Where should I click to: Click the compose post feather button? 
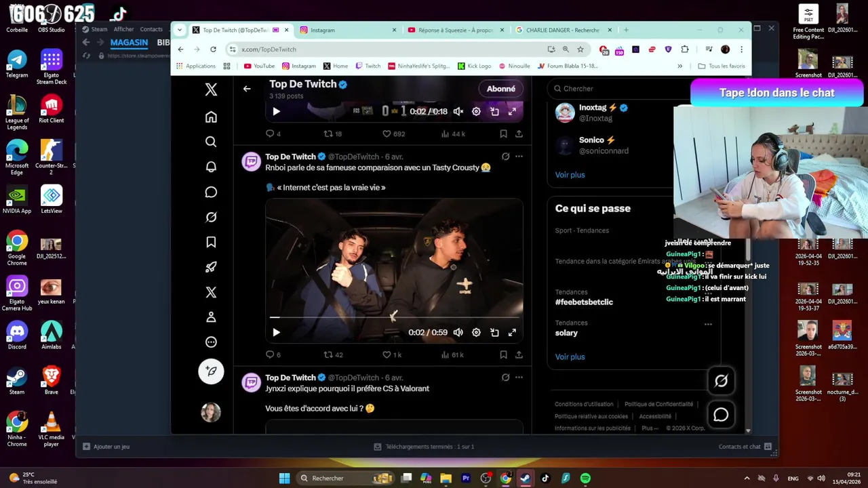coord(211,371)
